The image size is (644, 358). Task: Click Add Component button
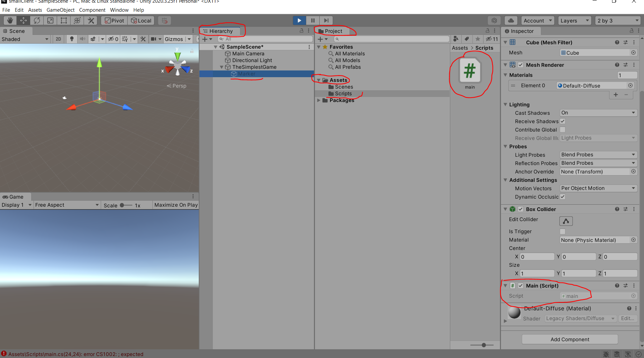click(570, 339)
